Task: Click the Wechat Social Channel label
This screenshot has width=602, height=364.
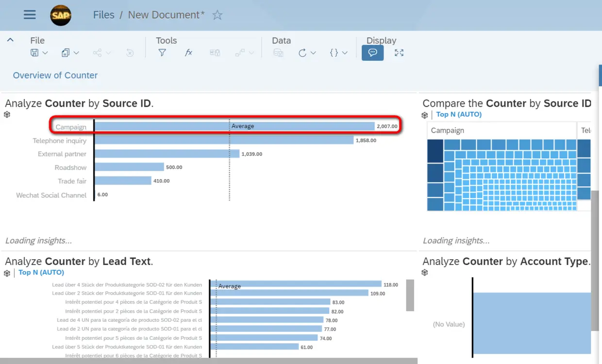Action: [x=51, y=195]
